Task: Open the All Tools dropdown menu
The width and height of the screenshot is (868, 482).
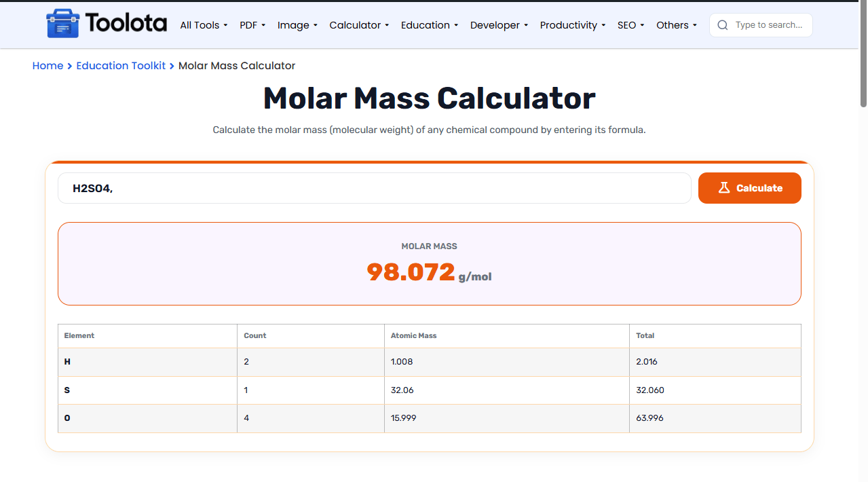Action: (204, 25)
